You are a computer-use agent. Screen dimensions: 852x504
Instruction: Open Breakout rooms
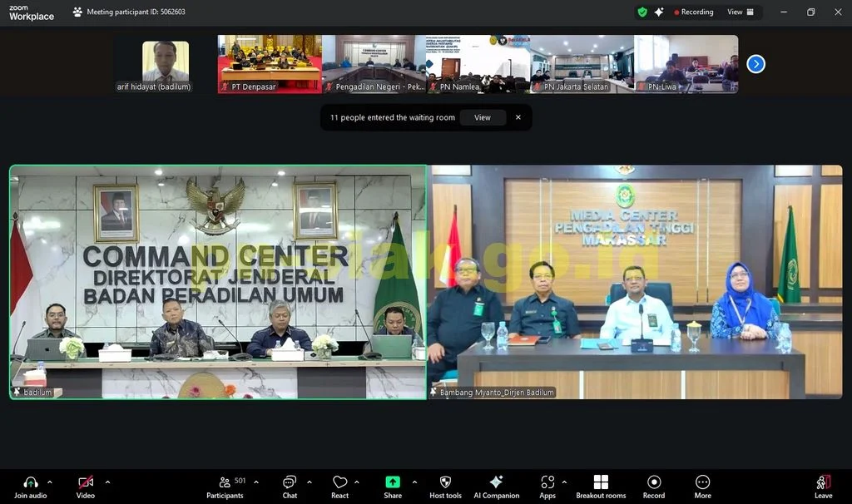coord(601,487)
